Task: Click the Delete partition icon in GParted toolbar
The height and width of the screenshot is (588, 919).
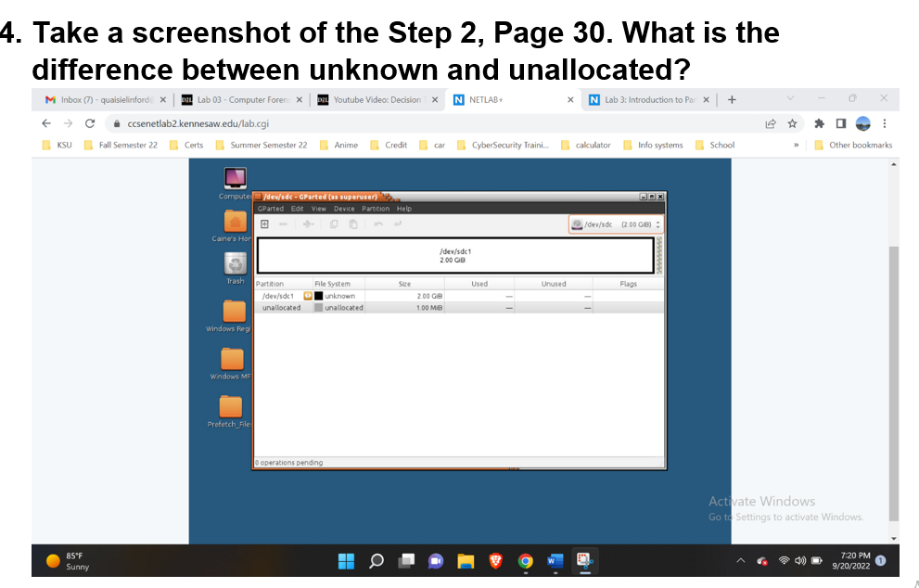Action: 283,224
